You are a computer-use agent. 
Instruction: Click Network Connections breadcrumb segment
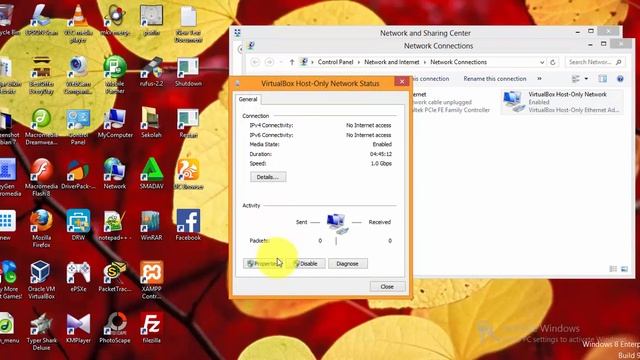click(x=458, y=62)
